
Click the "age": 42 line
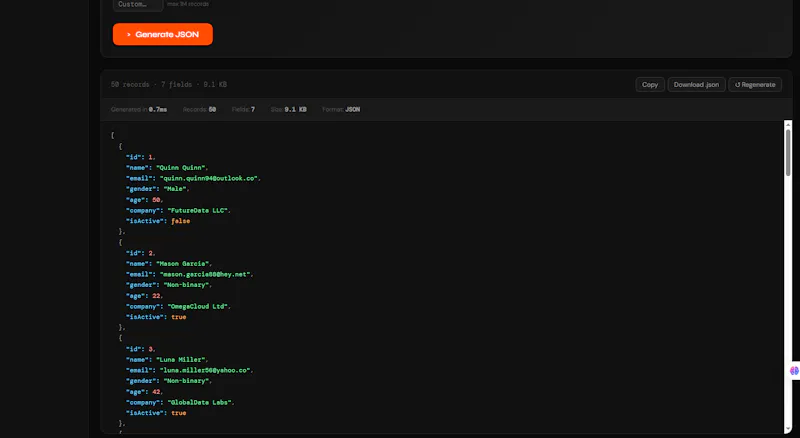(x=144, y=392)
